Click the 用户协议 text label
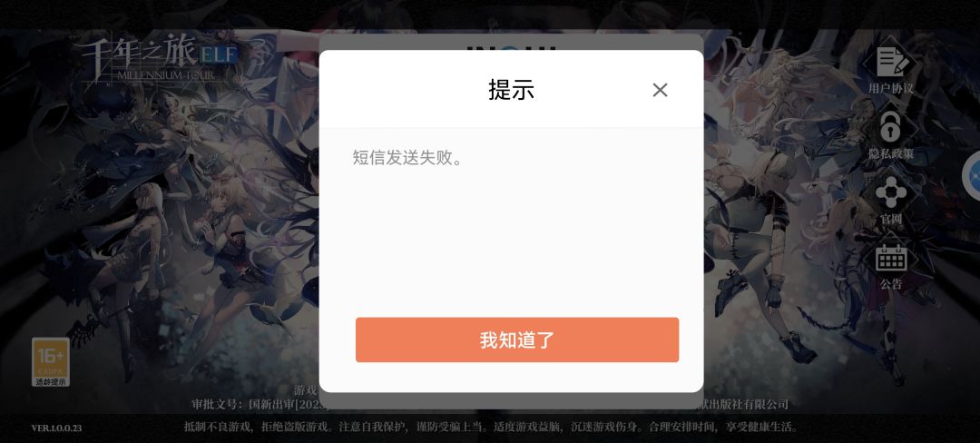 (x=891, y=89)
